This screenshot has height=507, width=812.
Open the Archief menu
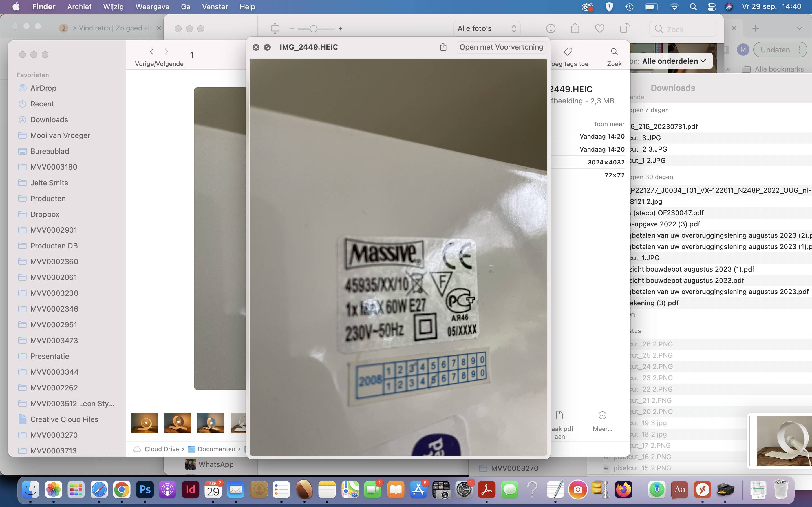pos(79,7)
